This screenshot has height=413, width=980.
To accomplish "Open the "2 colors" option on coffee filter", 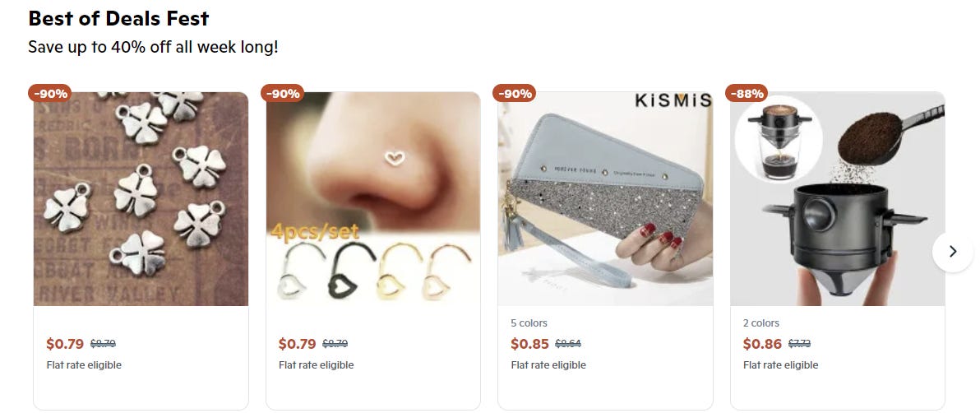I will coord(761,323).
